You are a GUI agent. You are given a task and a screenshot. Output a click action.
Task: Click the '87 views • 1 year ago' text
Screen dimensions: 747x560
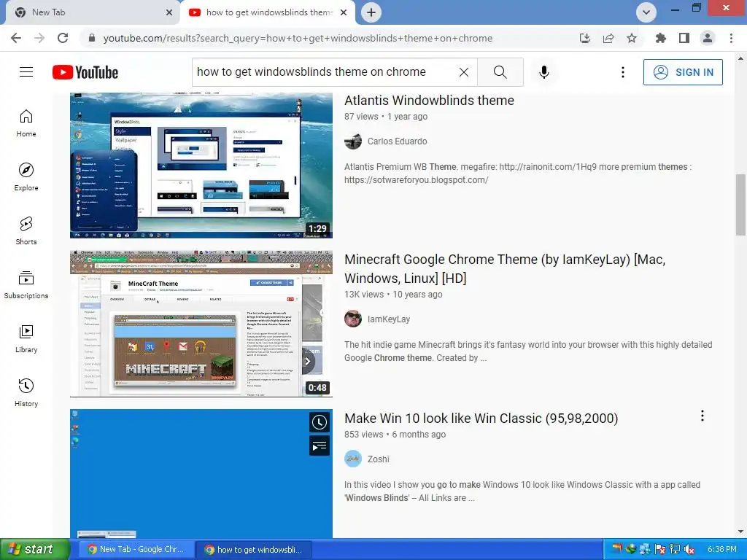click(386, 117)
